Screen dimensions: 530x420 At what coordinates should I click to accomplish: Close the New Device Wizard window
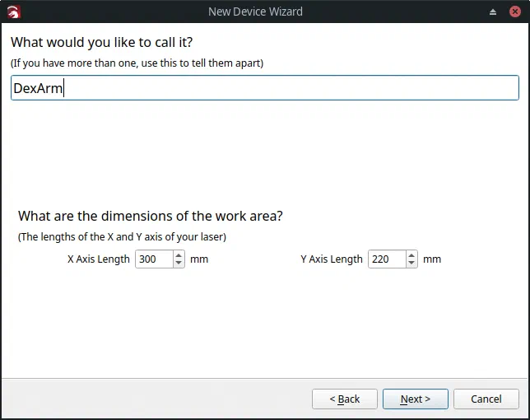pos(515,12)
